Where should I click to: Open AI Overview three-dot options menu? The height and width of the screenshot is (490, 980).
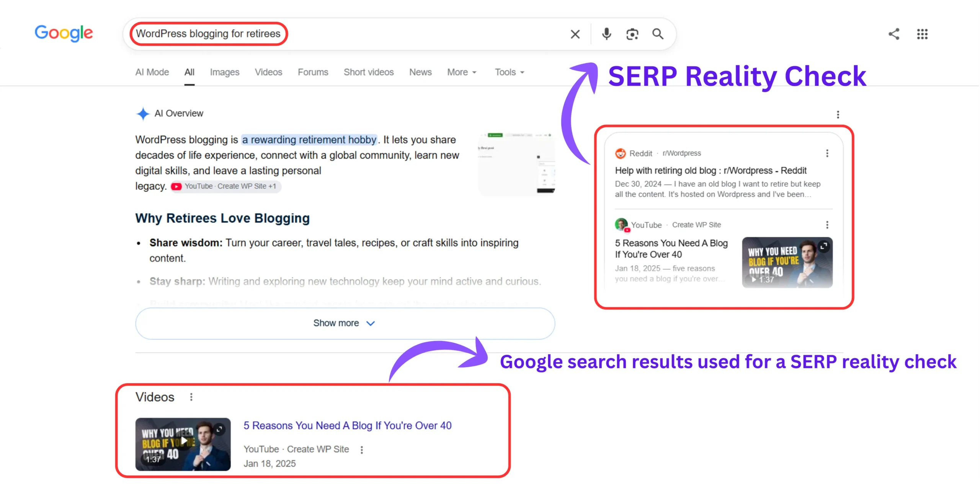[838, 114]
